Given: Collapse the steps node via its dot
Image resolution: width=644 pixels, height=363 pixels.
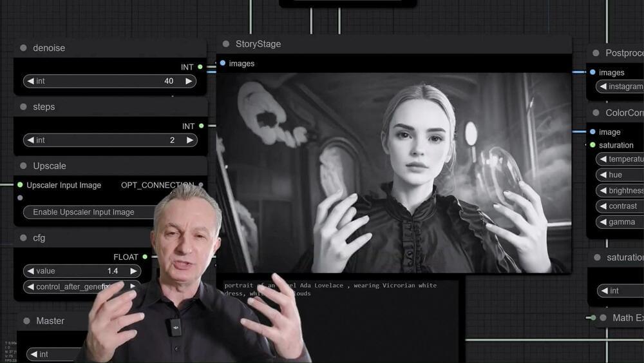Looking at the screenshot, I should (23, 107).
